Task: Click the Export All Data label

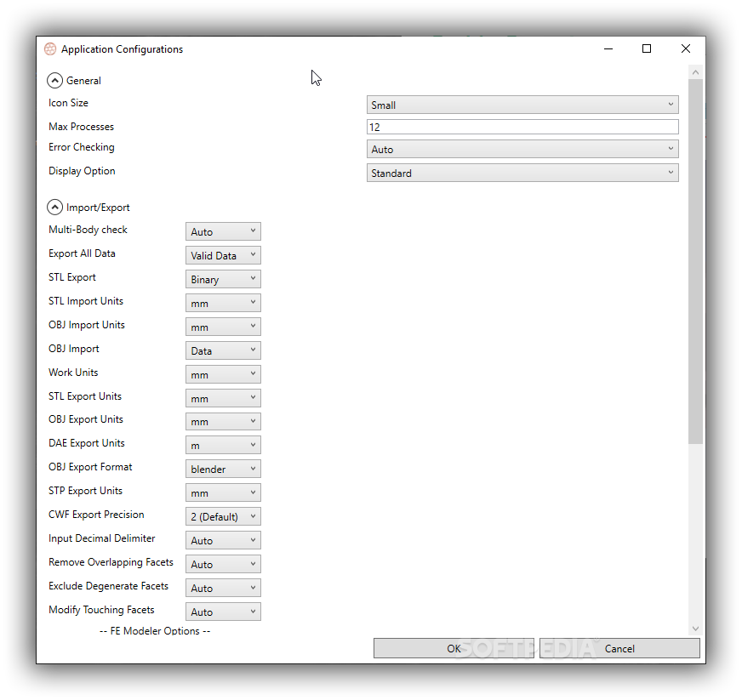Action: tap(82, 253)
